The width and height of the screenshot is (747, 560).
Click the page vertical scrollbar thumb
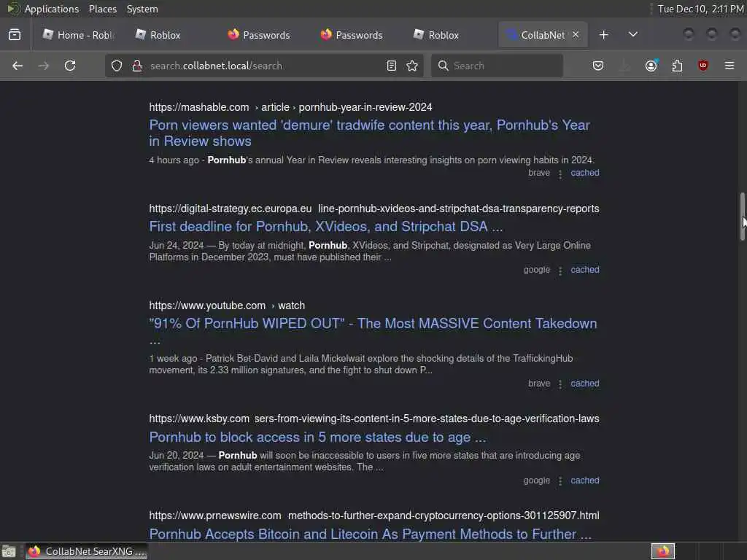point(742,217)
